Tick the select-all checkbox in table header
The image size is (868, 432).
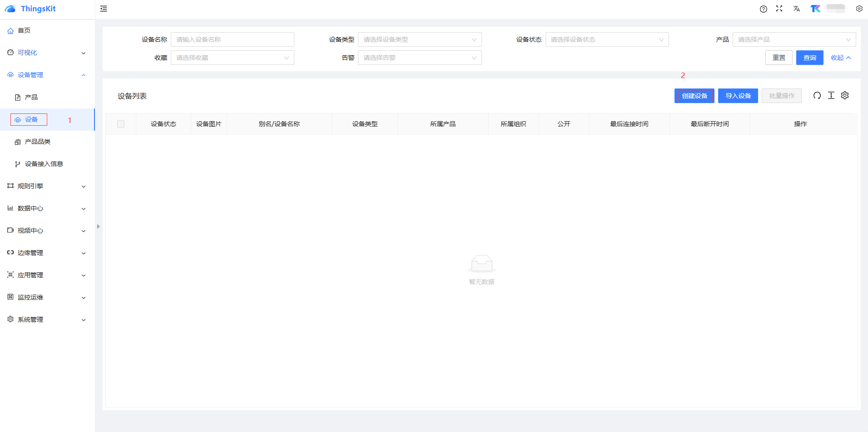click(x=121, y=124)
